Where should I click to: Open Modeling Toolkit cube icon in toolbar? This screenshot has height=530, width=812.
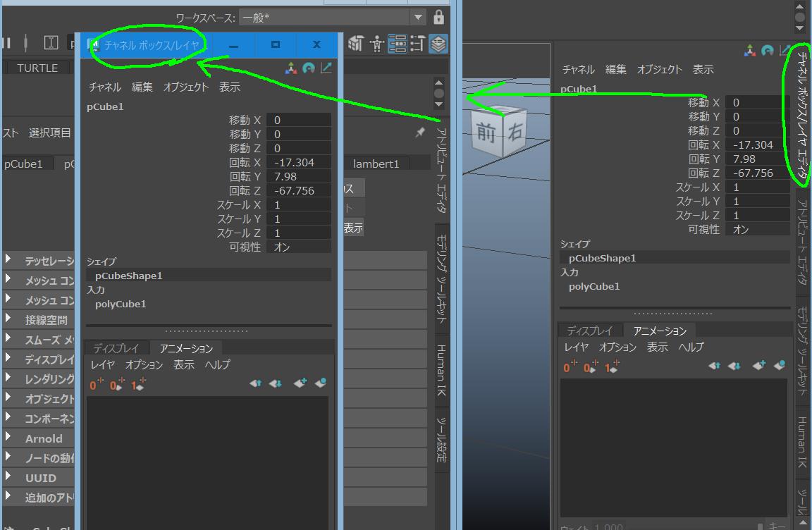click(356, 44)
